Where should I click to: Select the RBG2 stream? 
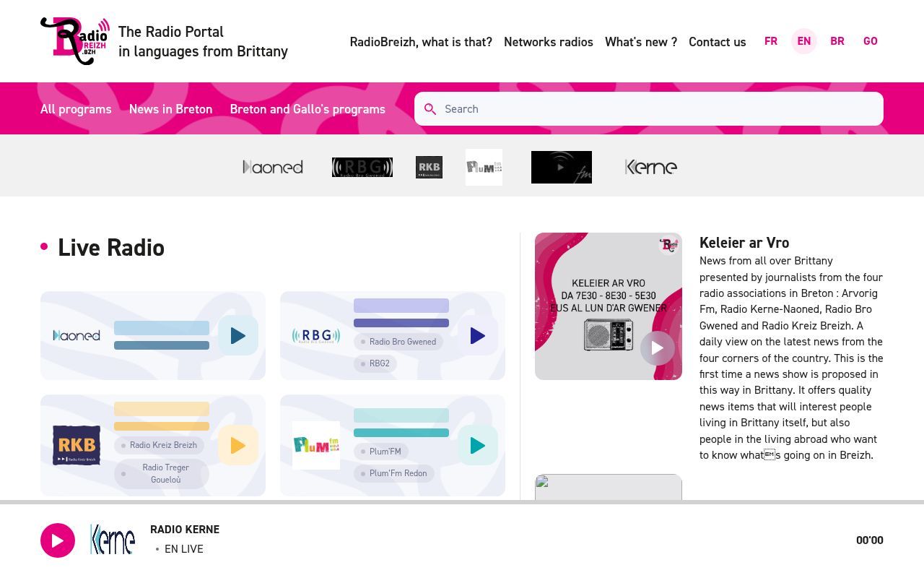point(375,363)
